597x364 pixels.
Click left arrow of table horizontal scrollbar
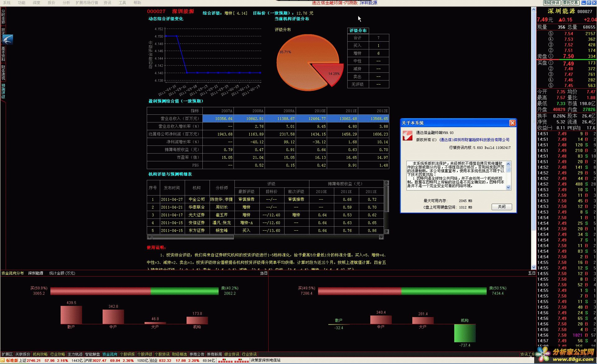click(x=150, y=237)
